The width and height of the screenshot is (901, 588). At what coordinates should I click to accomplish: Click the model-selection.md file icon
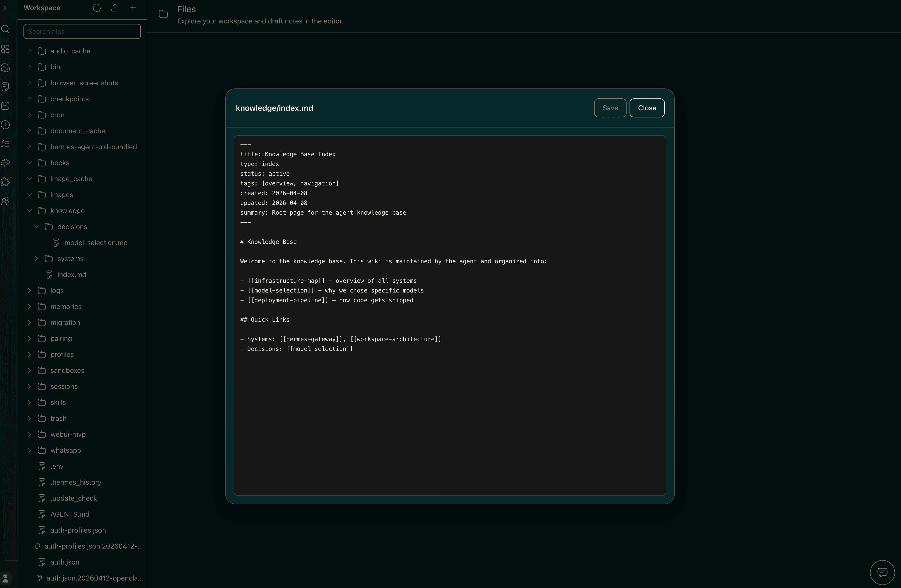point(56,243)
